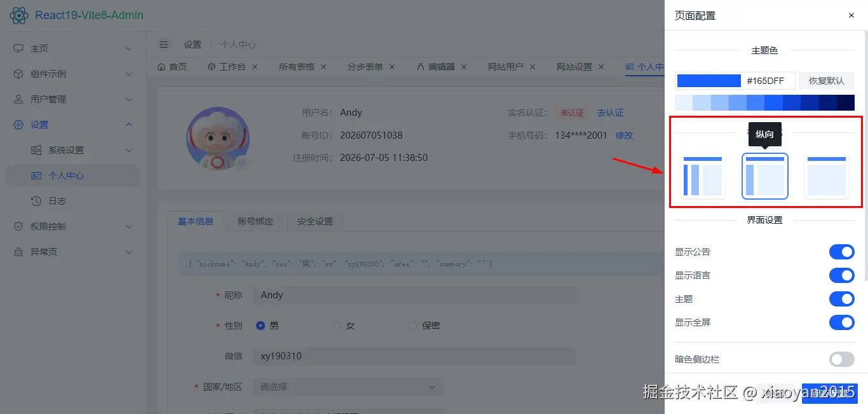Click the 恢复默认 button
The image size is (868, 414).
click(827, 81)
